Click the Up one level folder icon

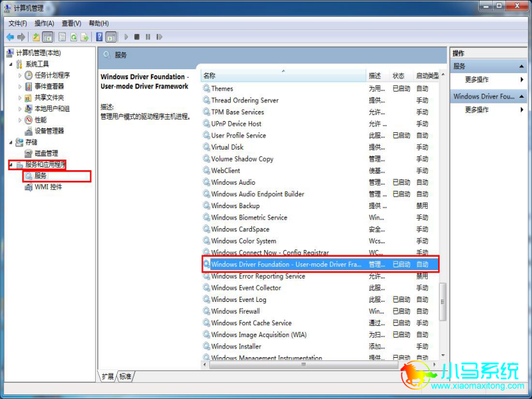click(36, 37)
